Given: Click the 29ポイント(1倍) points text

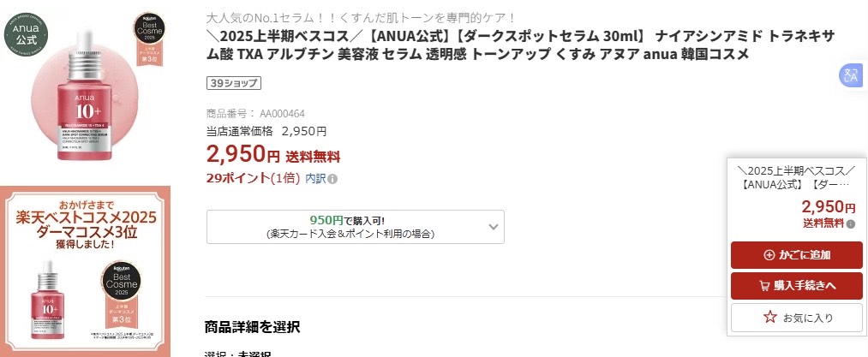Looking at the screenshot, I should (253, 179).
